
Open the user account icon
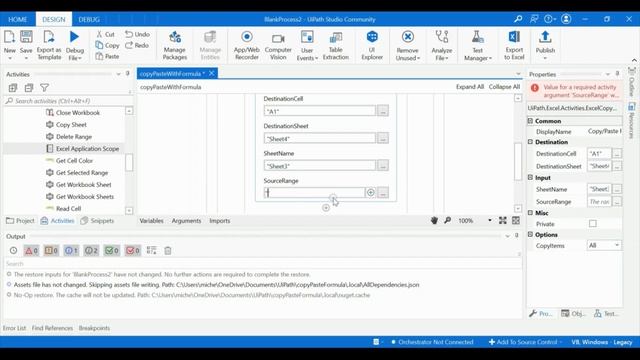click(566, 19)
